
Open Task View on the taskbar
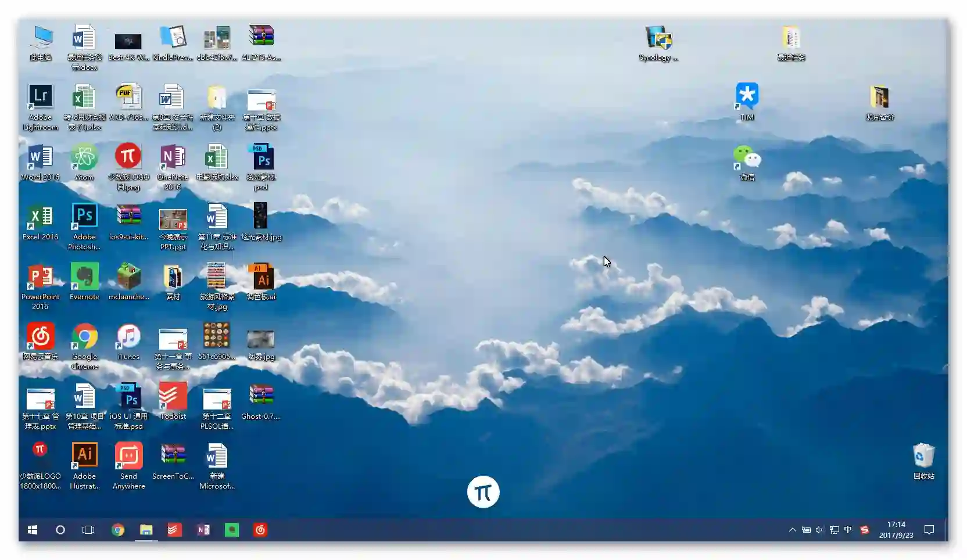88,530
